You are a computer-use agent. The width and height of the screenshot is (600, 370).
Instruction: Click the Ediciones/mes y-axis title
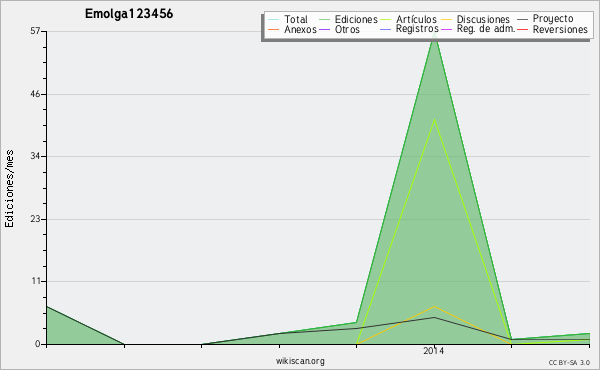click(x=9, y=189)
